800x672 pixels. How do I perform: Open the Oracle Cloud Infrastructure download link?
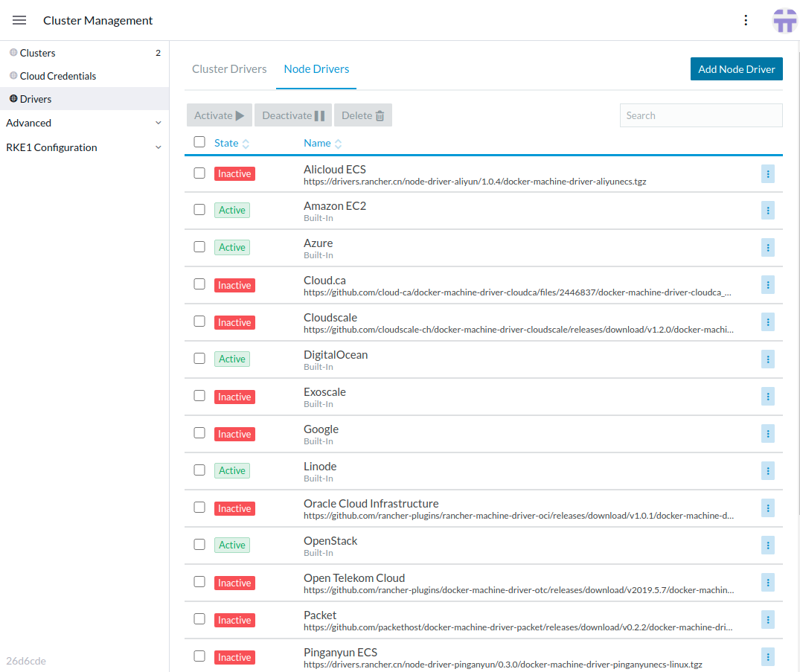tap(518, 513)
